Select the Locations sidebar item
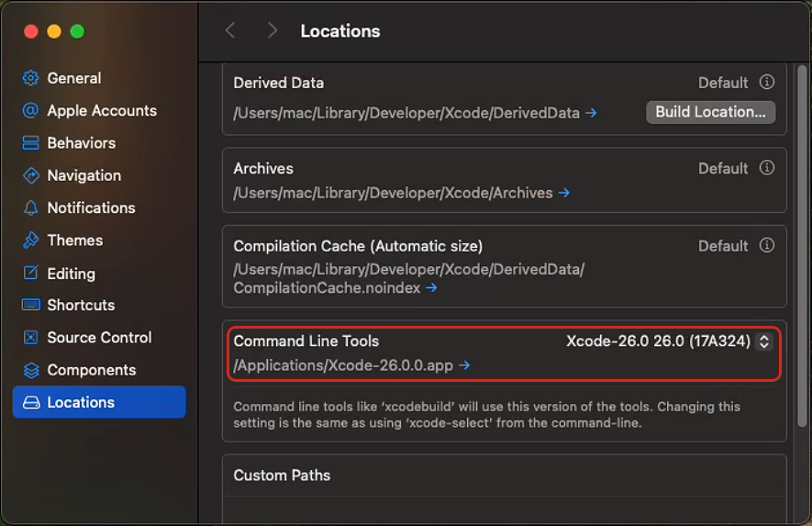 tap(99, 402)
